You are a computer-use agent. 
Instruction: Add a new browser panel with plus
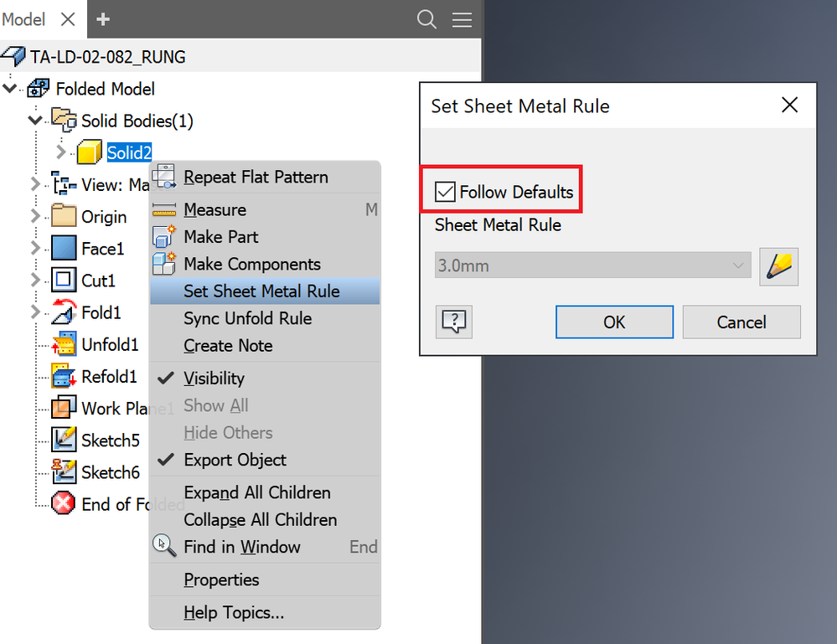point(103,20)
